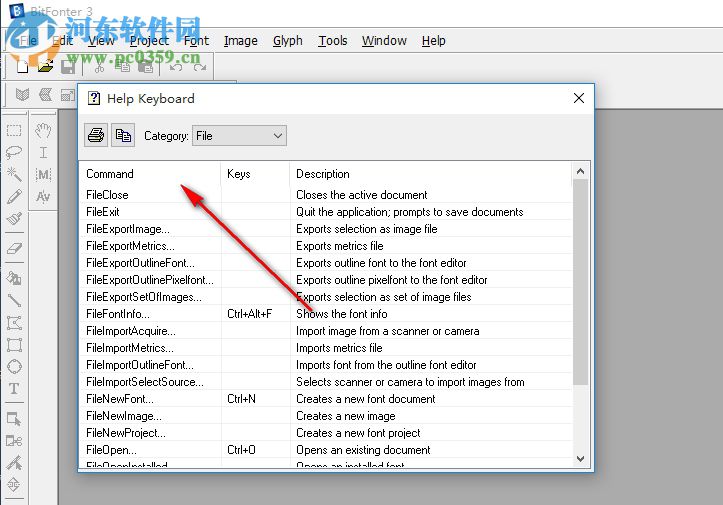The width and height of the screenshot is (723, 505).
Task: Open the View menu
Action: click(101, 41)
